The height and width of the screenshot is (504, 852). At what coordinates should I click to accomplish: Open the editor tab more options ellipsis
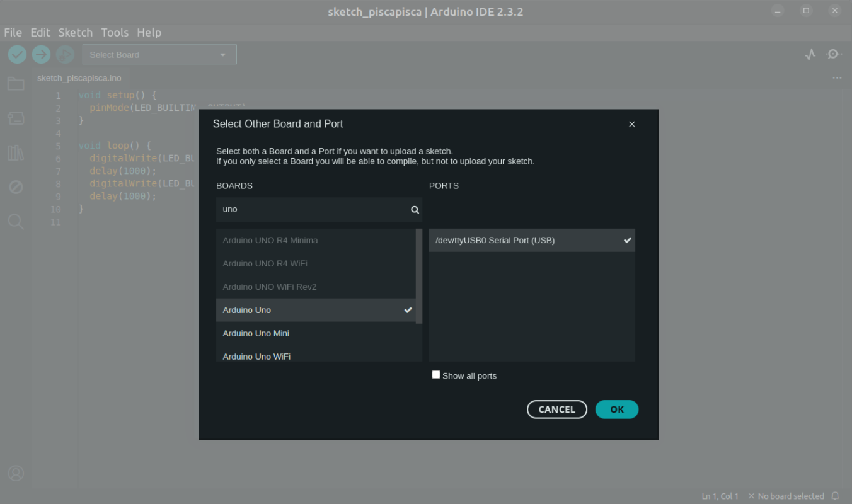(x=837, y=78)
